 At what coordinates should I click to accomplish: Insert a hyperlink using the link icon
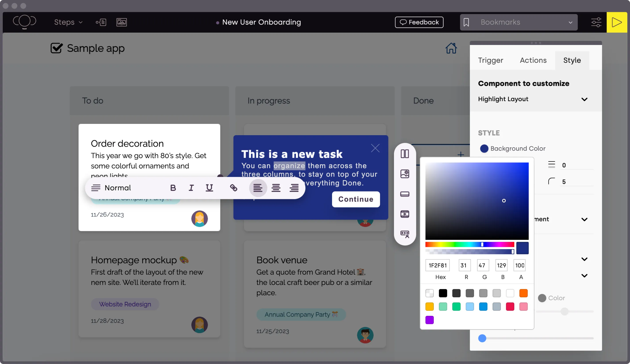[x=234, y=188]
